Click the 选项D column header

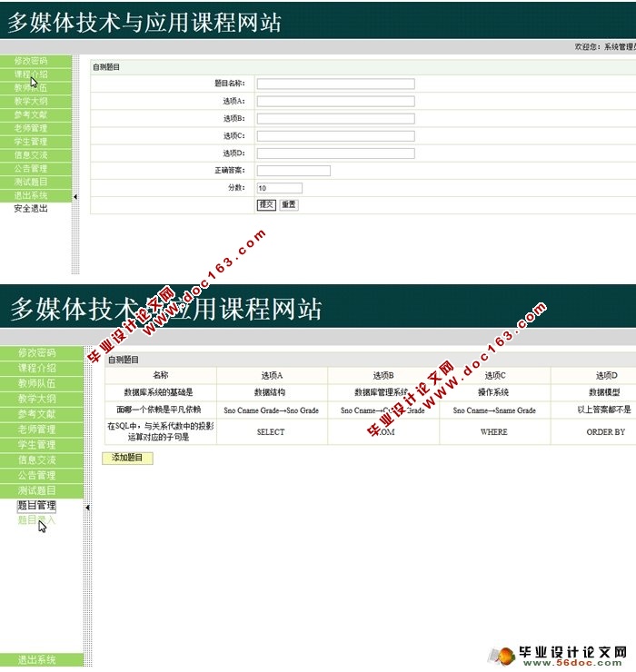pos(606,375)
